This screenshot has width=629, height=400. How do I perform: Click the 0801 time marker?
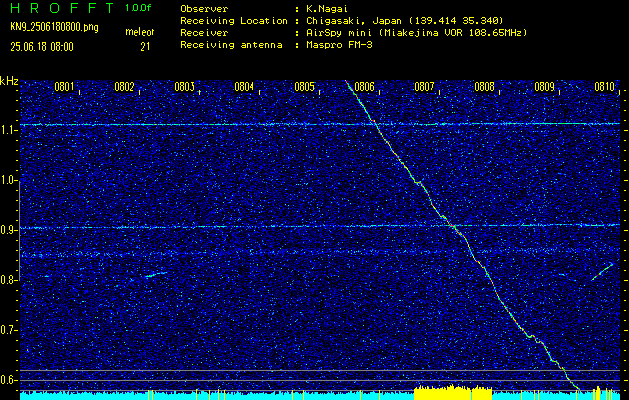click(64, 87)
